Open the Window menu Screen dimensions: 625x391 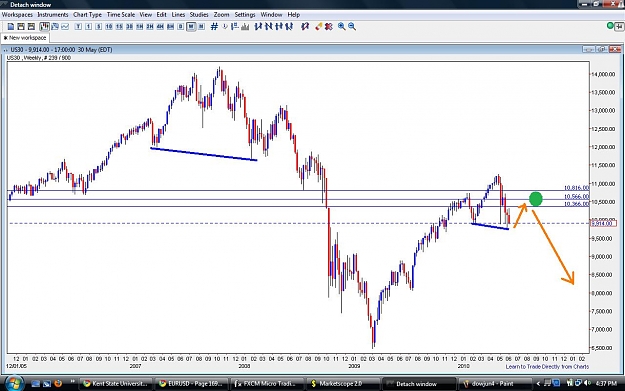point(271,14)
